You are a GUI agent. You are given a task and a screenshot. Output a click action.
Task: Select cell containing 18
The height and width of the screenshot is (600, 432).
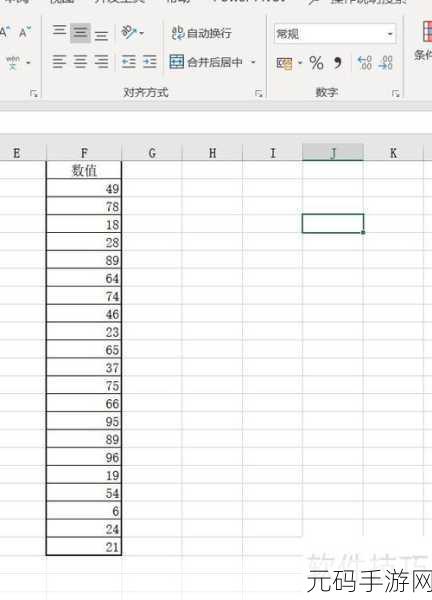pos(84,224)
